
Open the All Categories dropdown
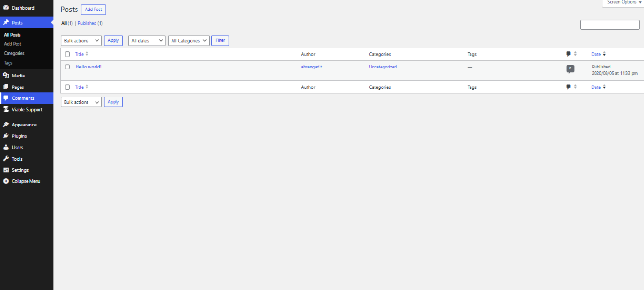pos(189,41)
